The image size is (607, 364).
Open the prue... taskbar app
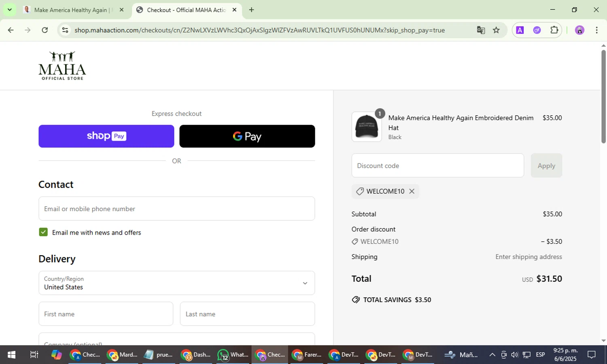[x=159, y=355]
